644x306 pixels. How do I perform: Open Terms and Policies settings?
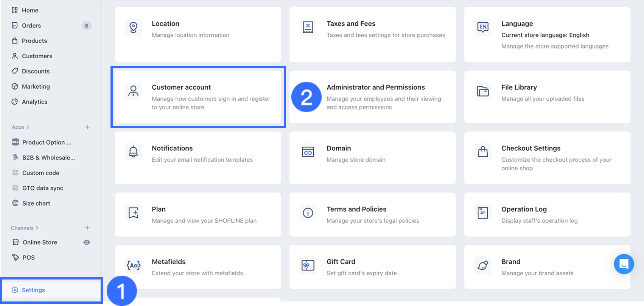372,215
